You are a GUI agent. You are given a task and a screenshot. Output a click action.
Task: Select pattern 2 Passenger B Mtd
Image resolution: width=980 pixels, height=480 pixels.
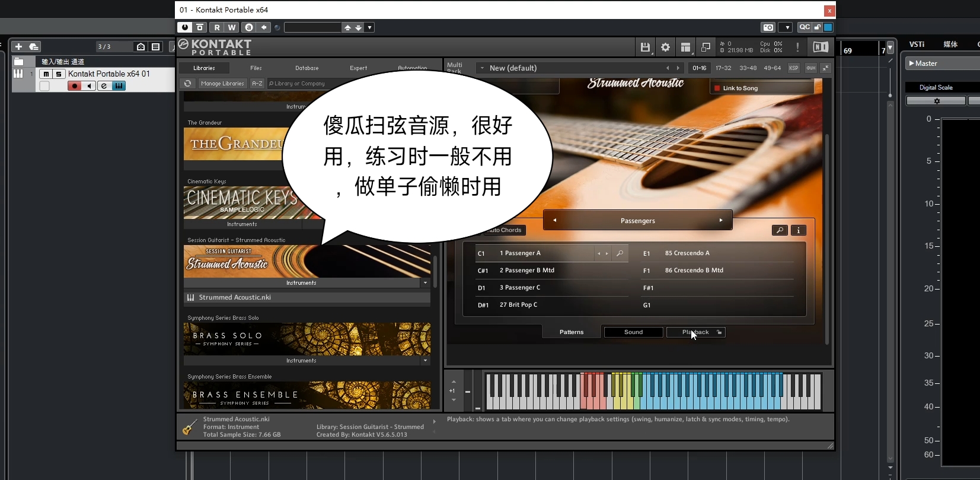pyautogui.click(x=527, y=271)
